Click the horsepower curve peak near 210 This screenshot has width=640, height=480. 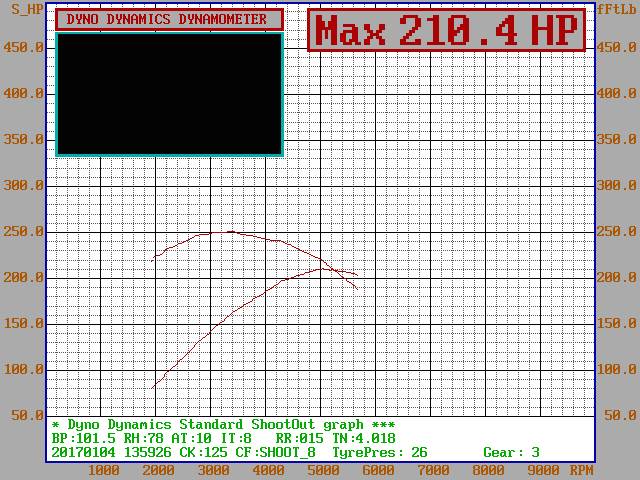322,269
